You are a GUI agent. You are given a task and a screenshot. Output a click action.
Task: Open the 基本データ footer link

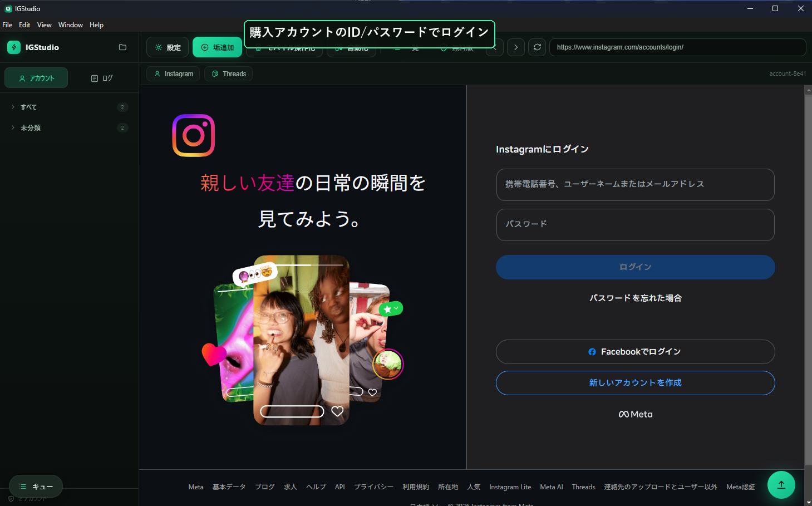[x=229, y=487]
